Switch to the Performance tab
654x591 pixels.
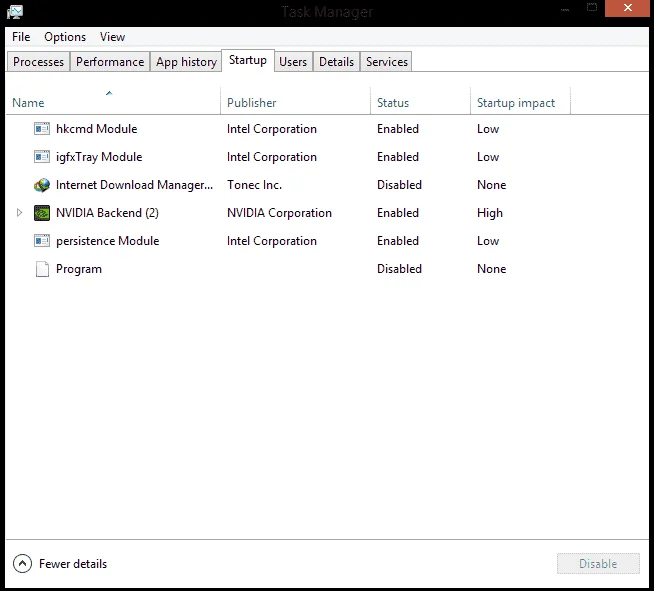coord(110,62)
